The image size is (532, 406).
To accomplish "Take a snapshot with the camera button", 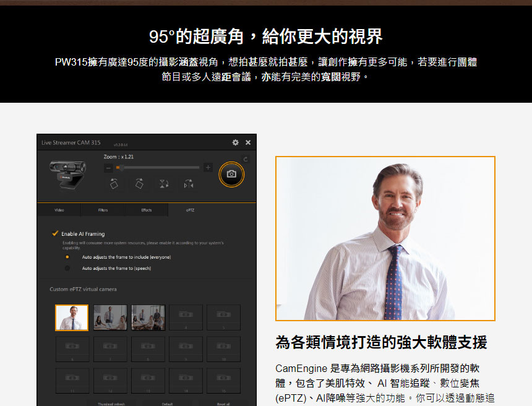I will [x=232, y=174].
